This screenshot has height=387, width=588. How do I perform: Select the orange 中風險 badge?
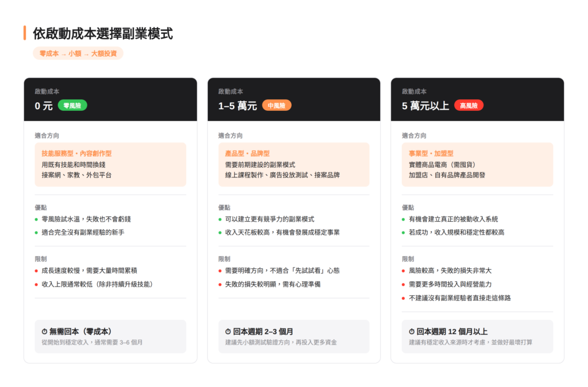coord(277,106)
